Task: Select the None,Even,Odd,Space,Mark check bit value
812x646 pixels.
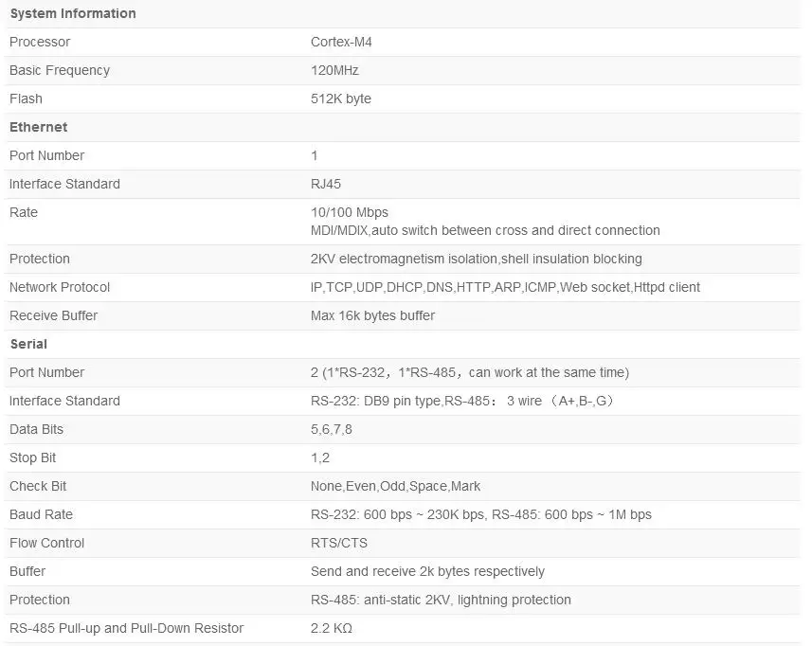Action: (x=396, y=487)
